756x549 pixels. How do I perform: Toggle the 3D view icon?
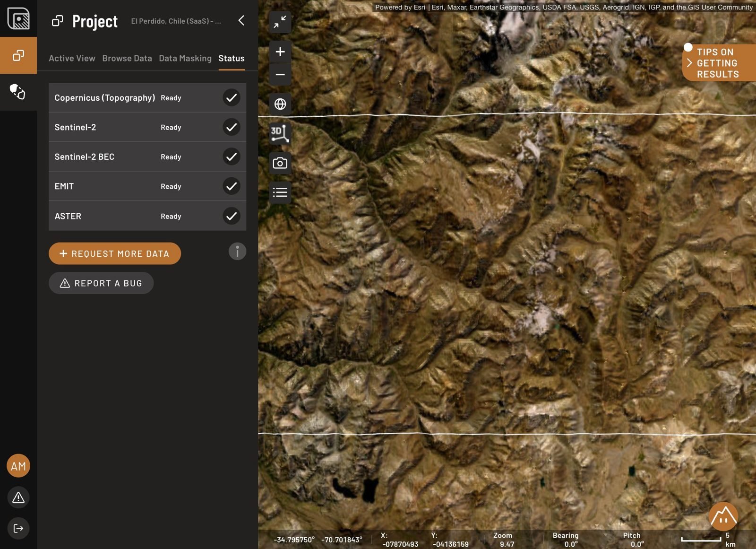280,133
